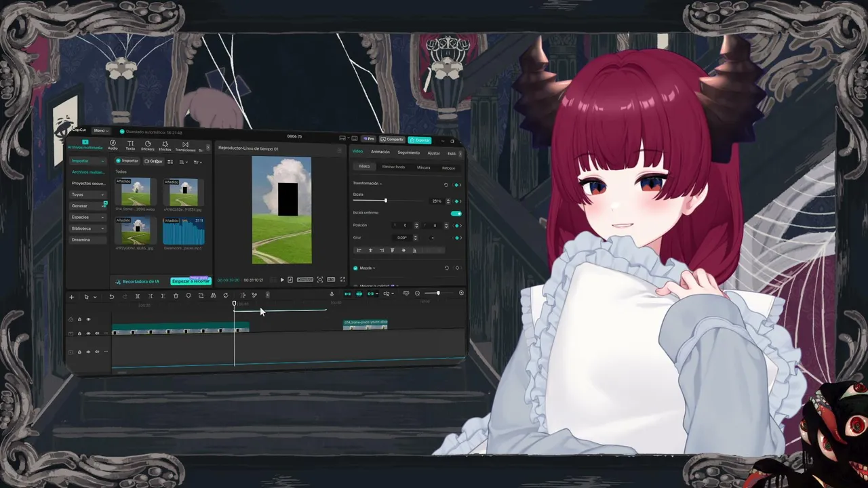Mute the main video track
This screenshot has height=488, width=868.
(97, 333)
